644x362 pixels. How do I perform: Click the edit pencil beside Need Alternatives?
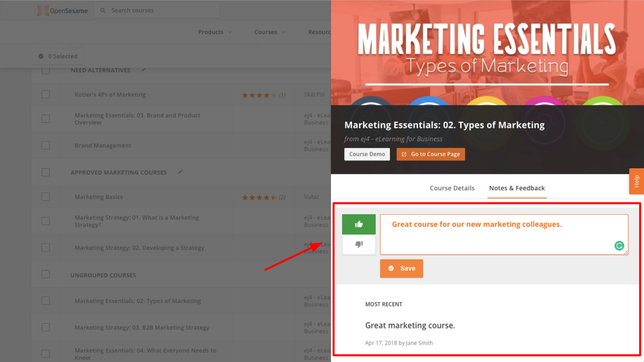(144, 70)
